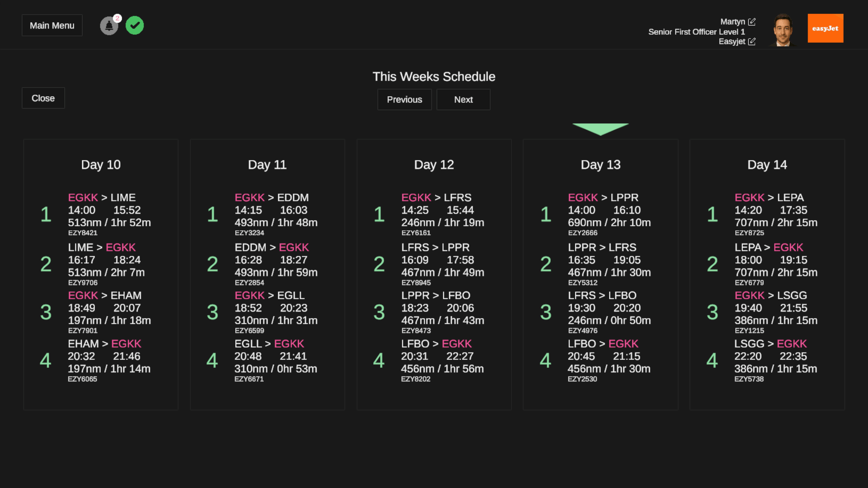The width and height of the screenshot is (868, 488).
Task: Select Day 10 flight EZY8421 to LIME
Action: coord(109,214)
